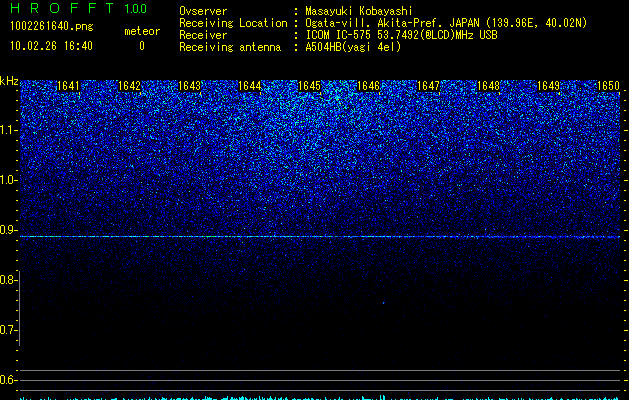Click the HROFFT title text
Image resolution: width=629 pixels, height=400 pixels.
[63, 8]
